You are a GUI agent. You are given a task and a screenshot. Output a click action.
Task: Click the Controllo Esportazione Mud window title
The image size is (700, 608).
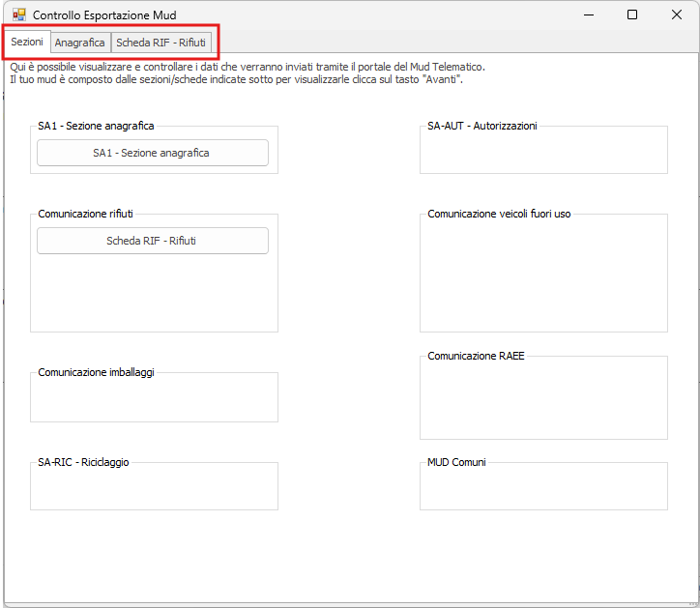(104, 15)
